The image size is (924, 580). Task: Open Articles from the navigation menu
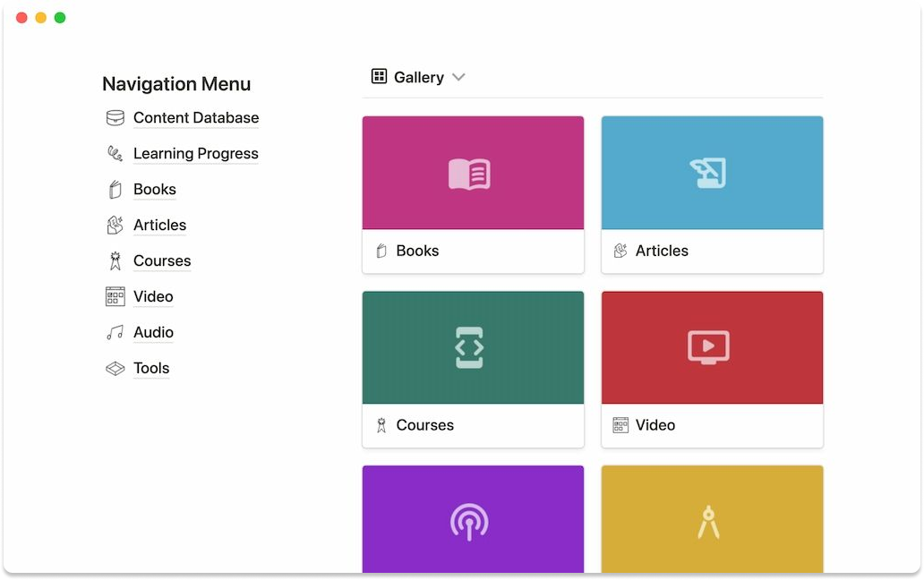[x=159, y=226]
